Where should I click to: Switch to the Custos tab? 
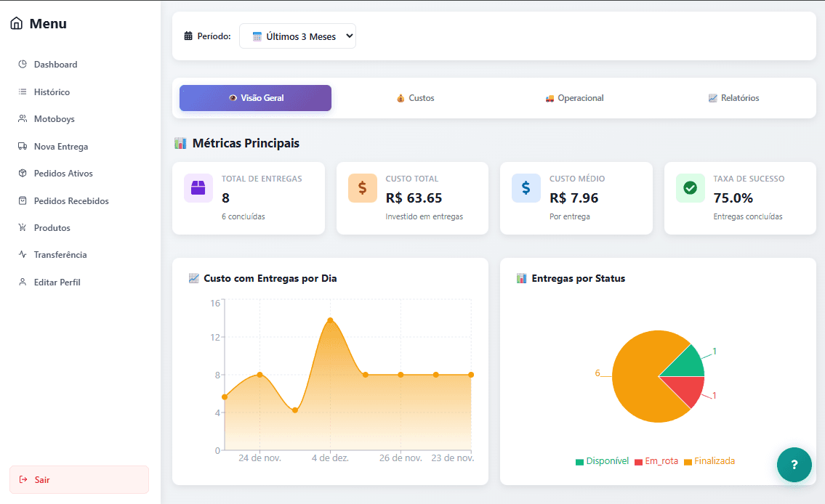[415, 98]
